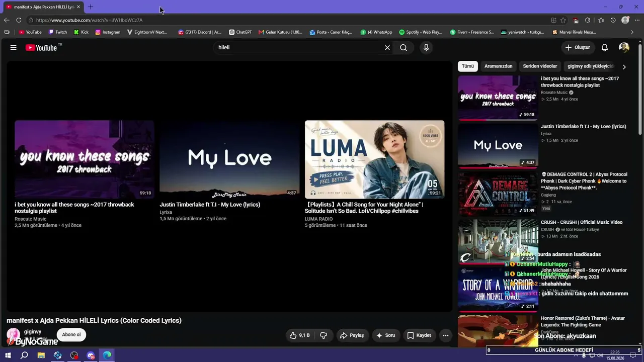Open the browser profile avatar
The width and height of the screenshot is (644, 362).
[x=625, y=20]
